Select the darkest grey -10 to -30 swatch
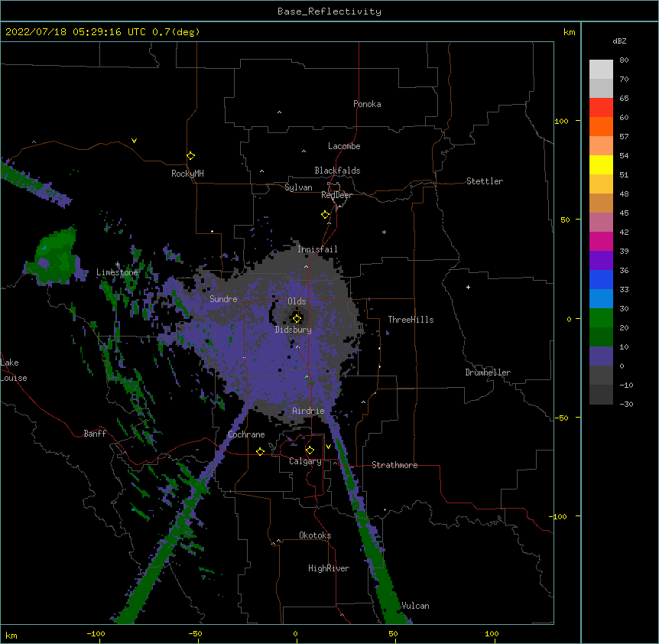The image size is (659, 644). point(601,395)
